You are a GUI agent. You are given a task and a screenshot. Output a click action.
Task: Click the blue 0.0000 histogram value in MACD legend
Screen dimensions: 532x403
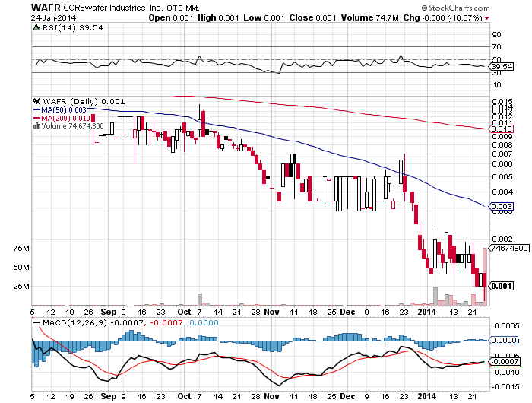[x=204, y=322]
